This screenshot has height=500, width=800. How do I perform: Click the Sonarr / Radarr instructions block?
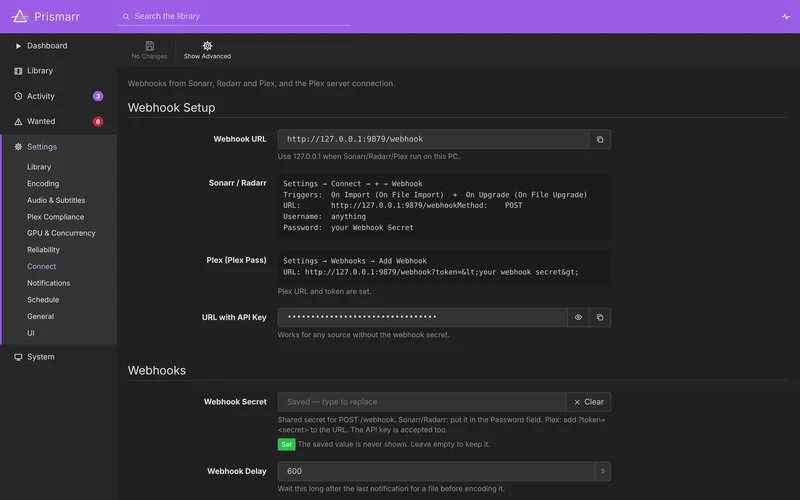[444, 206]
